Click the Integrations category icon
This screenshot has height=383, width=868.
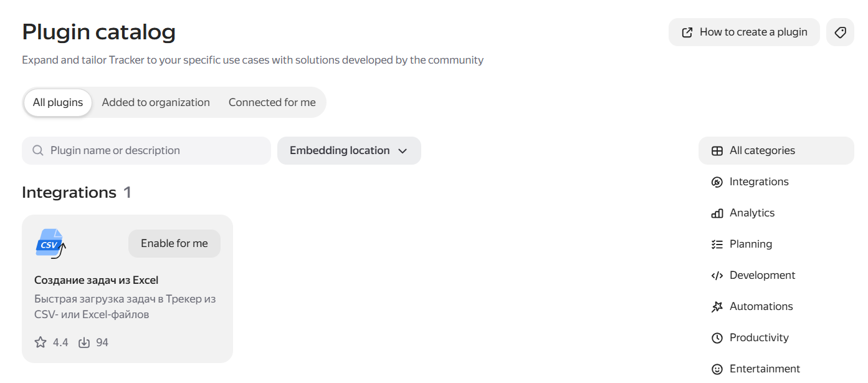(x=717, y=182)
